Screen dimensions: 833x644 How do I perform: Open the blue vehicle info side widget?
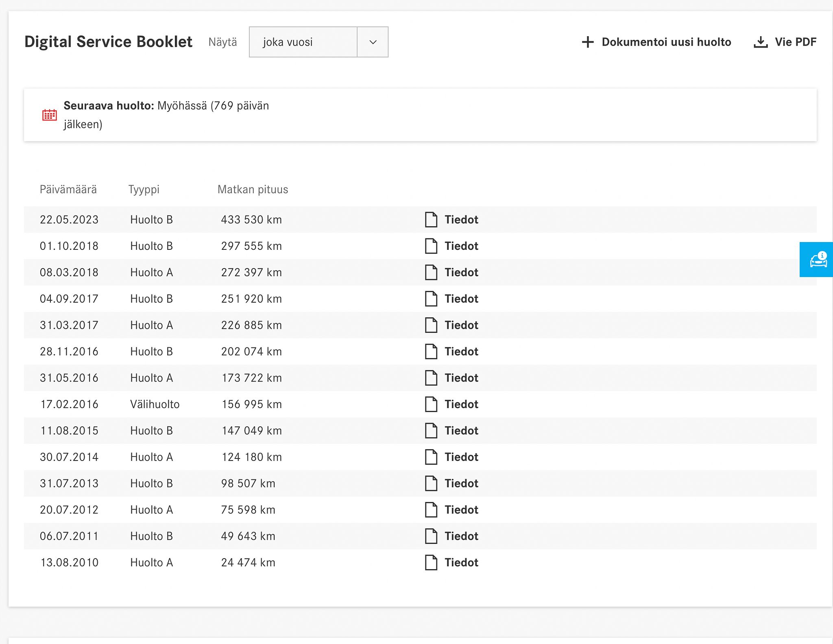(x=816, y=260)
